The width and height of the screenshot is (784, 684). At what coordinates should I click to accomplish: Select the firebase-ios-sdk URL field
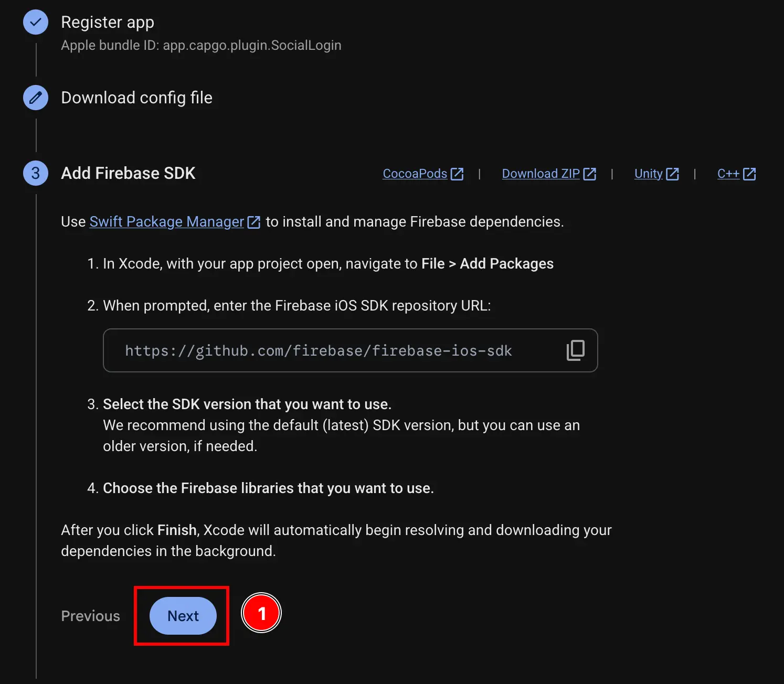tap(319, 350)
